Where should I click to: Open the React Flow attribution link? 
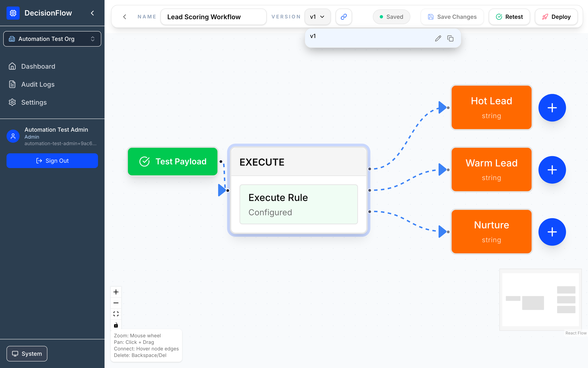point(576,333)
